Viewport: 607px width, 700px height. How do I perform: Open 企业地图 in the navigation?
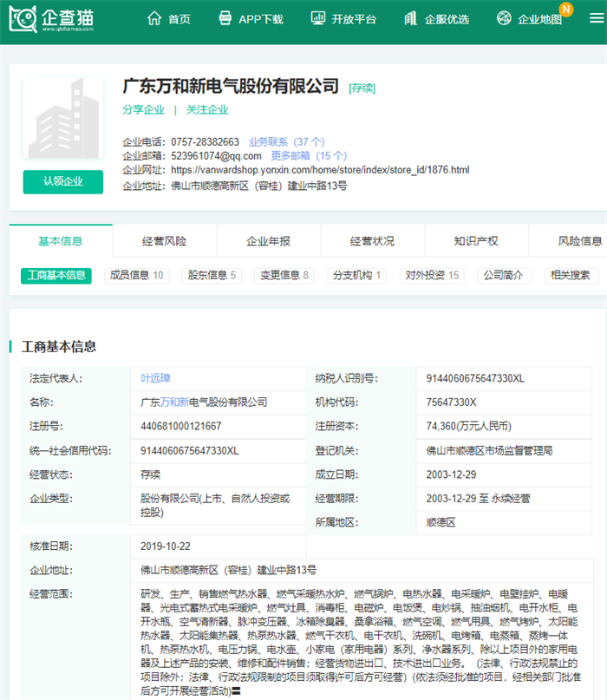coord(539,19)
